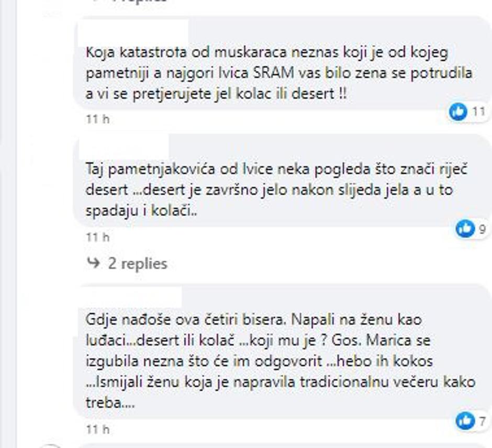
Task: Open reaction count 11 on Koja katastrofa comment
Action: [478, 111]
